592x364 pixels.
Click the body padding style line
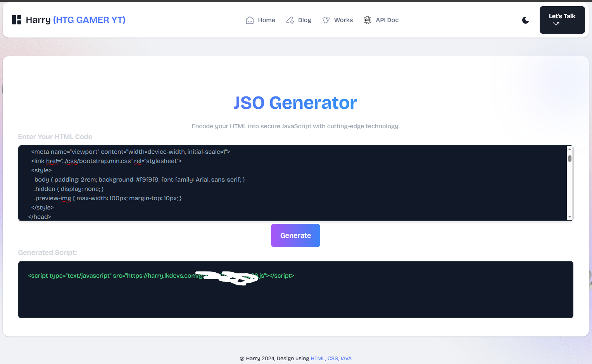140,180
